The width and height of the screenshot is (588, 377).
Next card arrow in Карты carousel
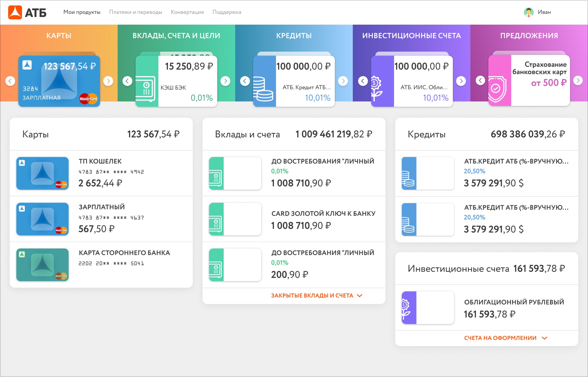point(108,81)
